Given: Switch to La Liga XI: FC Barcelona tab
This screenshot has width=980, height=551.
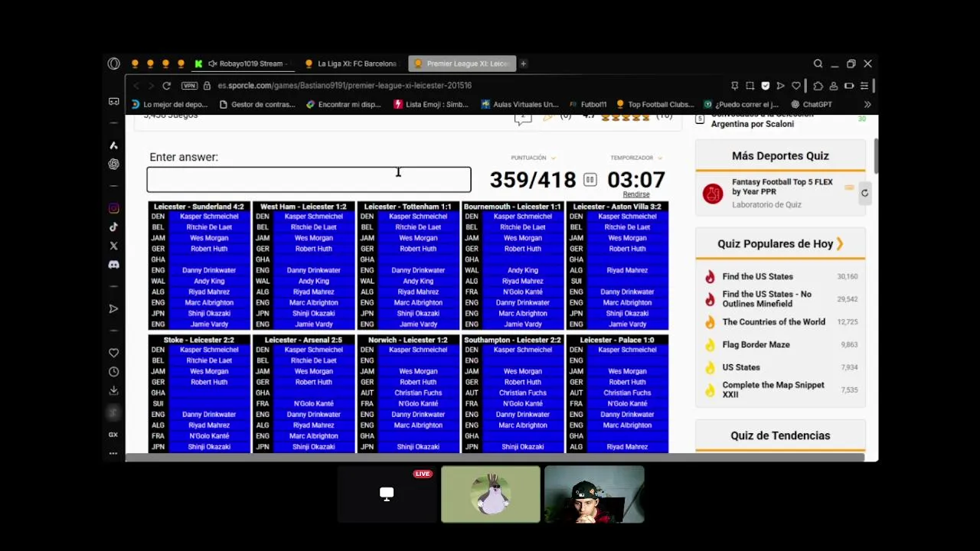Looking at the screenshot, I should (x=352, y=64).
